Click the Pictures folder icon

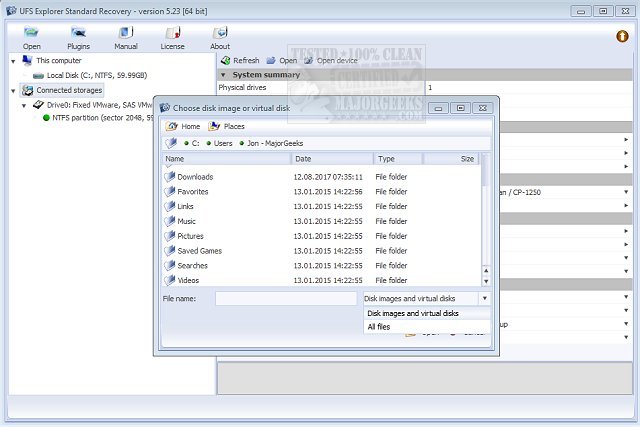click(169, 236)
